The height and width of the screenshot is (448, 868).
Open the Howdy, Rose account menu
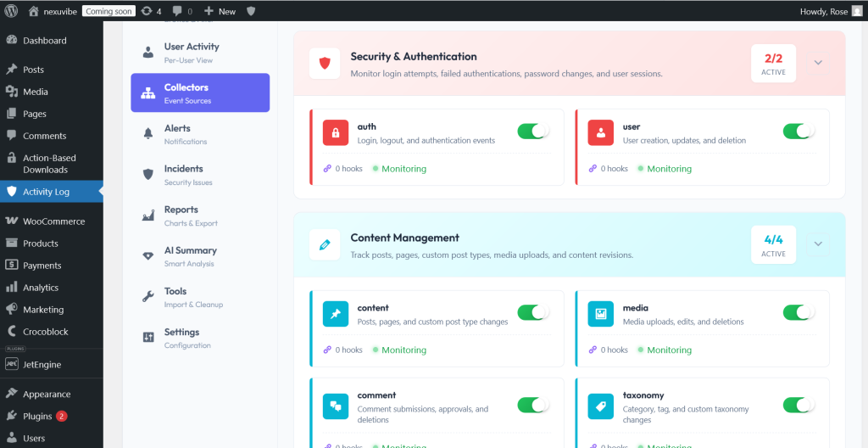coord(831,11)
